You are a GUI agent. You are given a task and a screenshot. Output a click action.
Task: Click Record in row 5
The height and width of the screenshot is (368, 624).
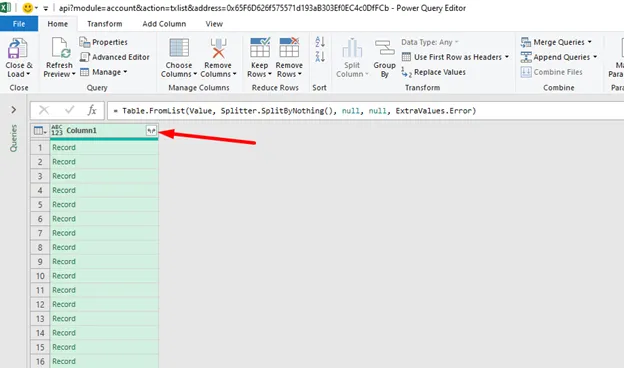coord(64,204)
